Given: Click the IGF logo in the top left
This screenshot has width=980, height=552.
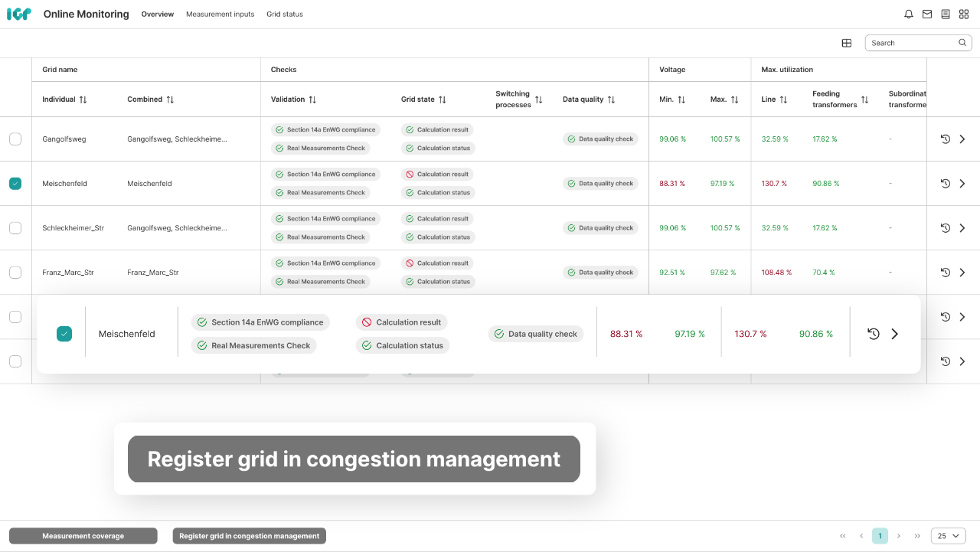Looking at the screenshot, I should click(x=18, y=13).
